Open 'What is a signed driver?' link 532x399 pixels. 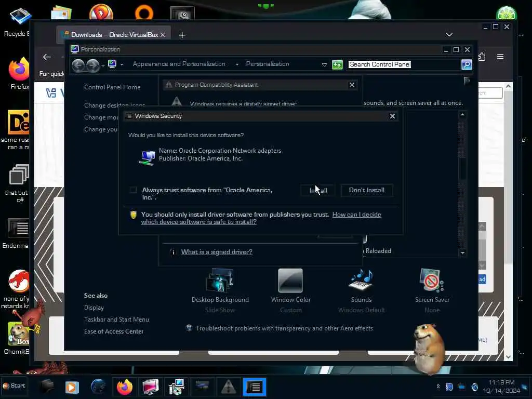pos(217,252)
